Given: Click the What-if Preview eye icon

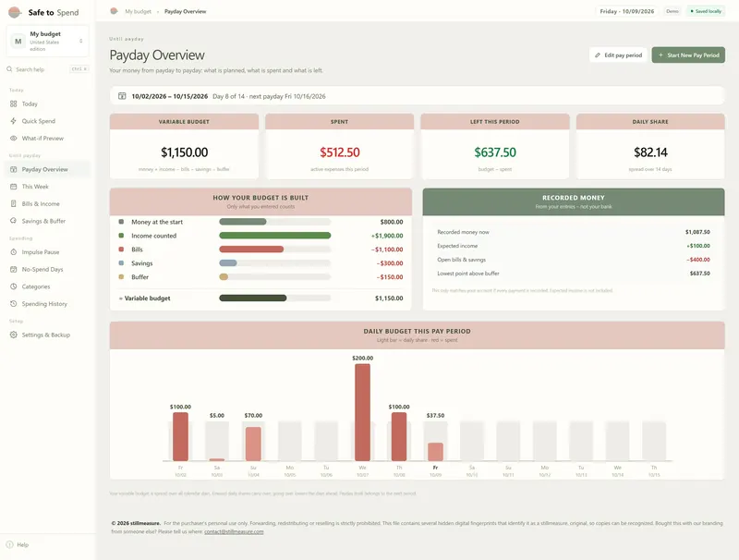Looking at the screenshot, I should tap(13, 138).
